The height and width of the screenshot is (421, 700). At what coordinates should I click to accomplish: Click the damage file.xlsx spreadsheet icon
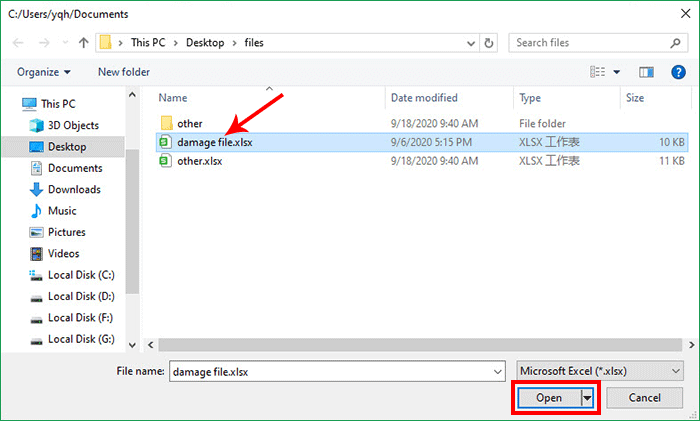tap(166, 142)
